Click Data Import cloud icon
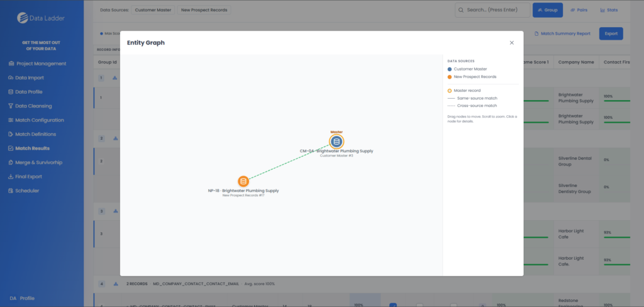This screenshot has width=644, height=307. 11,77
